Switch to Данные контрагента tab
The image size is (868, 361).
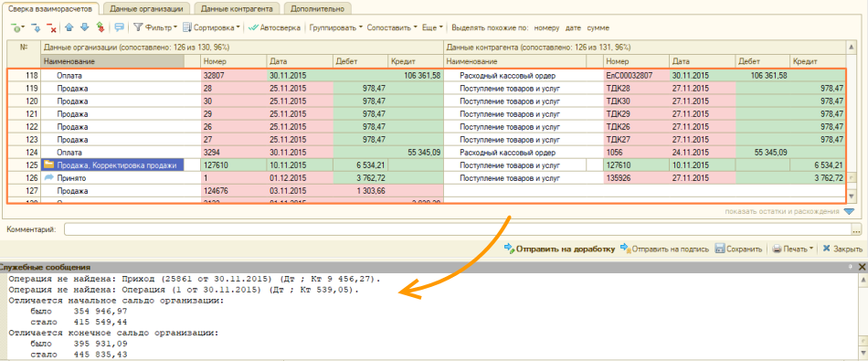(237, 9)
